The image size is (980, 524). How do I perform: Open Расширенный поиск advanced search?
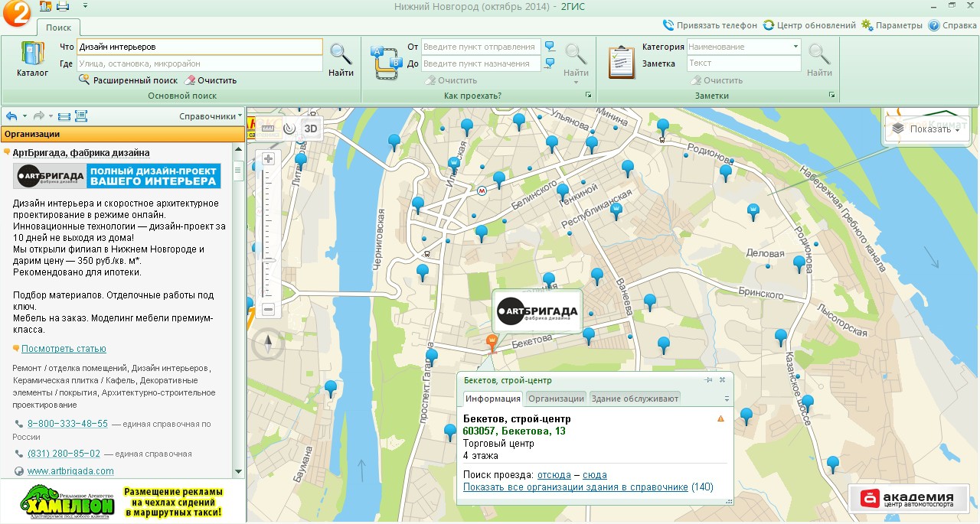pyautogui.click(x=128, y=80)
